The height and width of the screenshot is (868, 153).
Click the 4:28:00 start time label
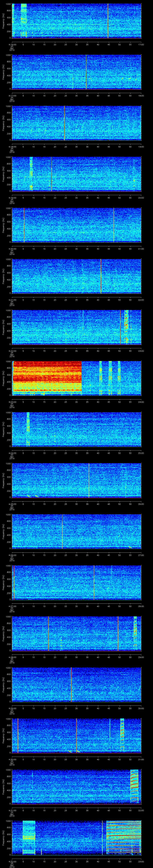pyautogui.click(x=12, y=657)
